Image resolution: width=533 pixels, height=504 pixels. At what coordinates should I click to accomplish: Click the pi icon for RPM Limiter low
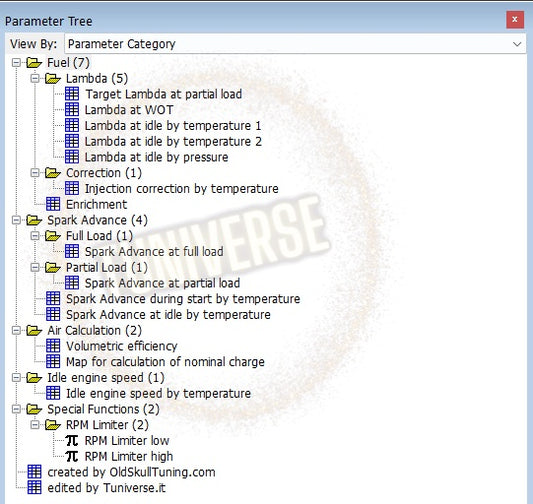pyautogui.click(x=72, y=440)
